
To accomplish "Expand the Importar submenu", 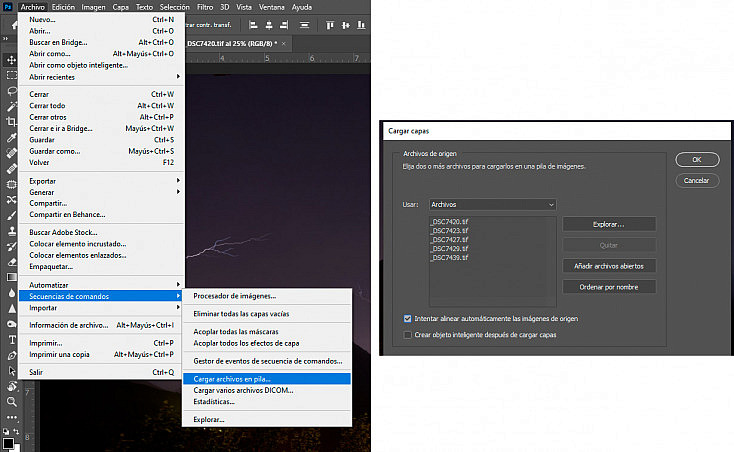I will click(x=101, y=308).
